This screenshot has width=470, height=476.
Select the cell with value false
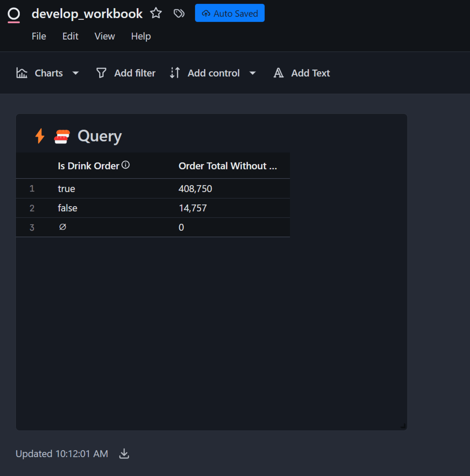pyautogui.click(x=68, y=208)
